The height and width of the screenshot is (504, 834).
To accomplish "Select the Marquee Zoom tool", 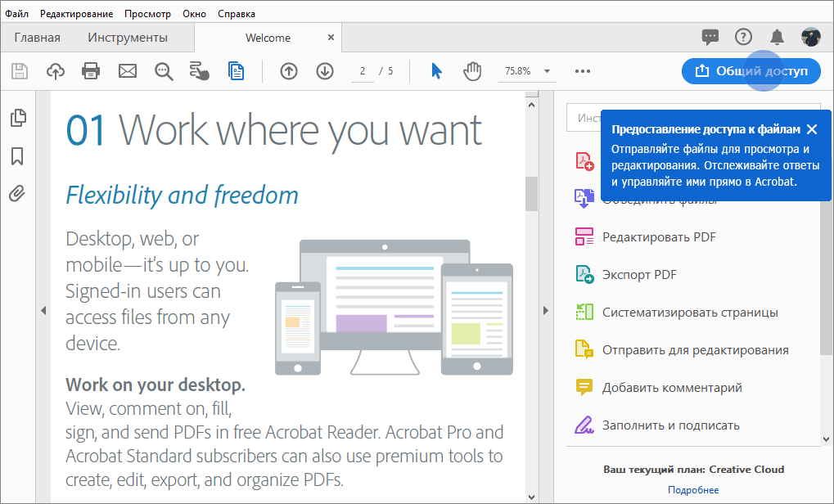I will click(x=163, y=71).
